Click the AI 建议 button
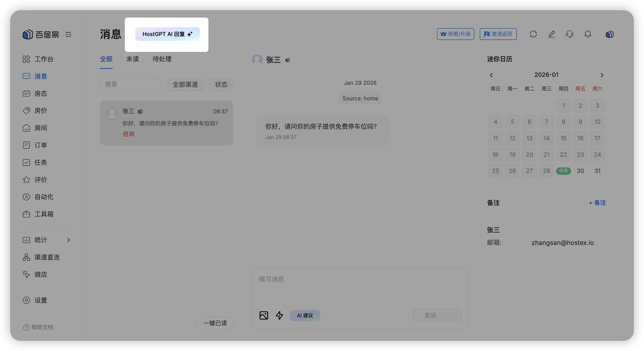Viewport: 644px width, 351px height. click(x=305, y=315)
